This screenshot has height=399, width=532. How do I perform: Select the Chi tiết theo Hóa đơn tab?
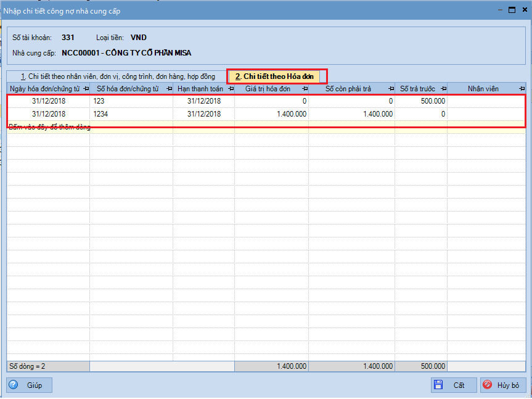(274, 76)
